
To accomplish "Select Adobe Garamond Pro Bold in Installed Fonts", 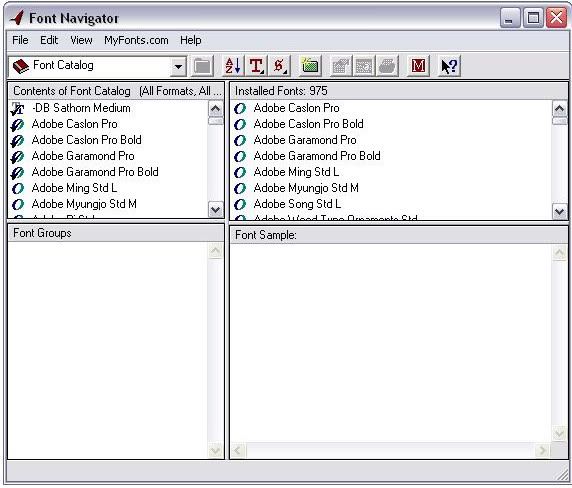I will (x=317, y=156).
